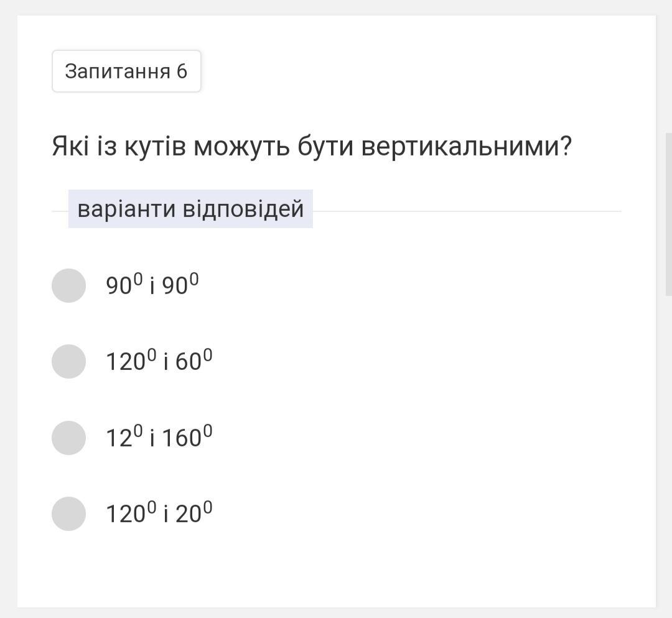The height and width of the screenshot is (618, 672).
Task: Mark the 12° і 160° radio option
Action: (x=68, y=438)
